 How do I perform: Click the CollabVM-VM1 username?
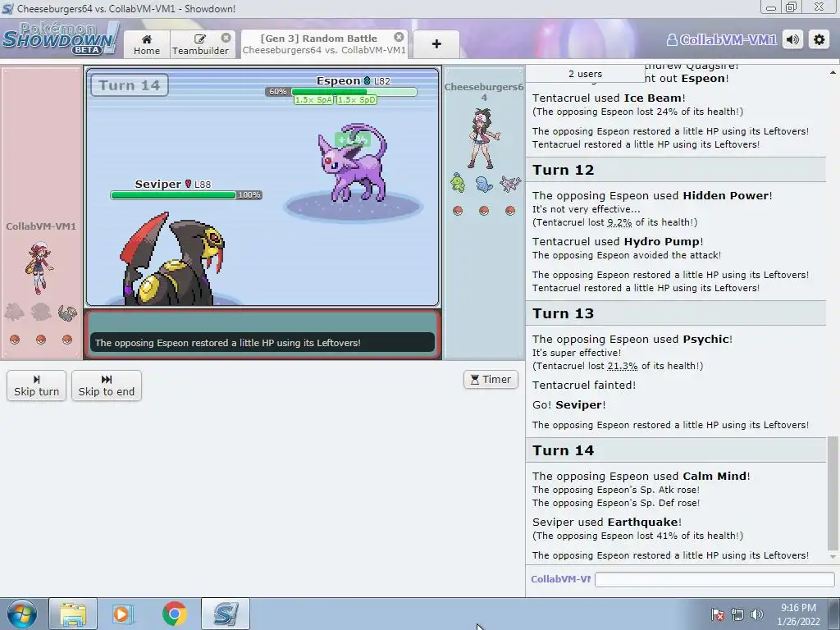pyautogui.click(x=722, y=39)
